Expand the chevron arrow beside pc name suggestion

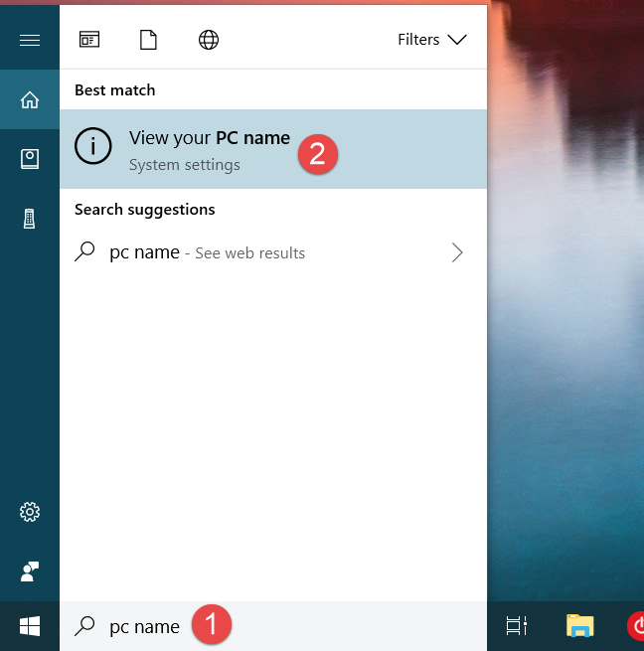[x=457, y=252]
